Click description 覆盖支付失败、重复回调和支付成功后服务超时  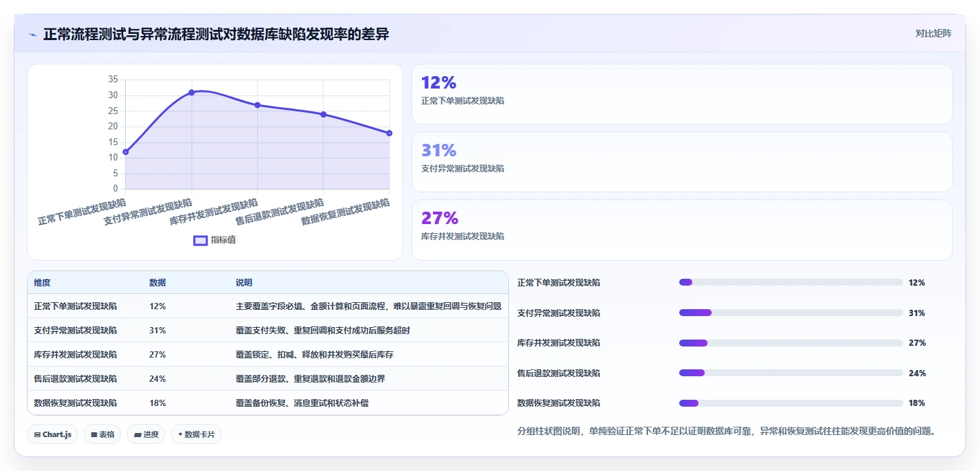323,330
